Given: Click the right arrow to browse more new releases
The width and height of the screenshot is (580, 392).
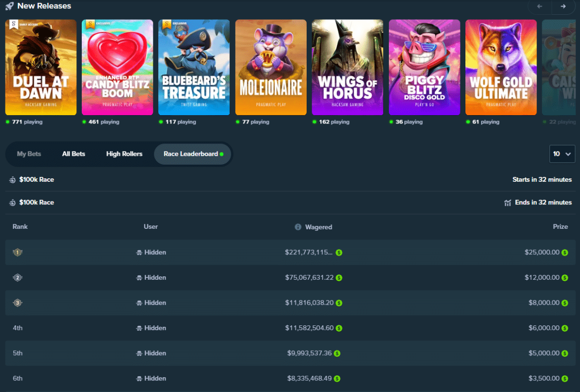Looking at the screenshot, I should tap(563, 7).
